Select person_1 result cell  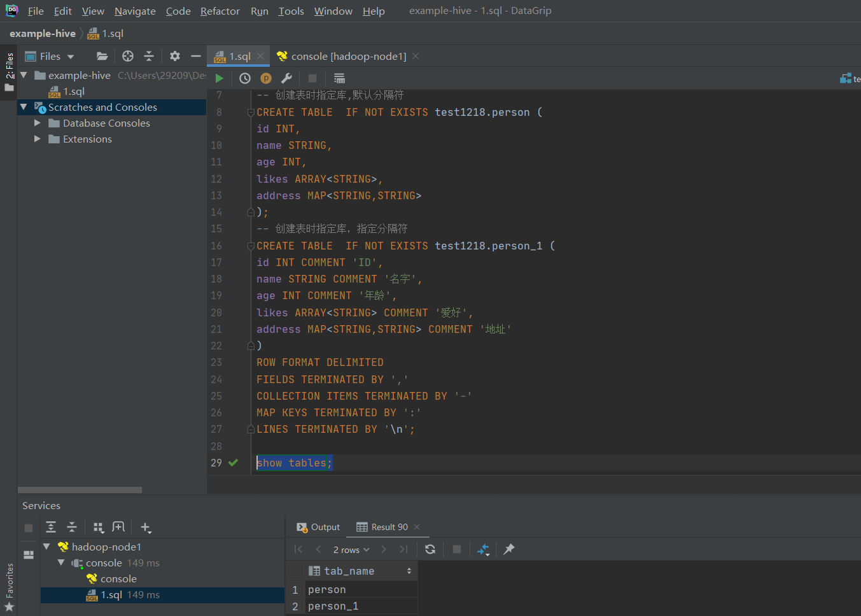361,606
